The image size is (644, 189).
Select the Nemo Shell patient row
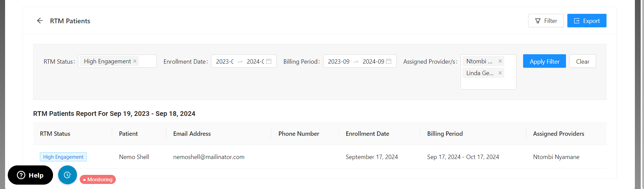pyautogui.click(x=134, y=157)
